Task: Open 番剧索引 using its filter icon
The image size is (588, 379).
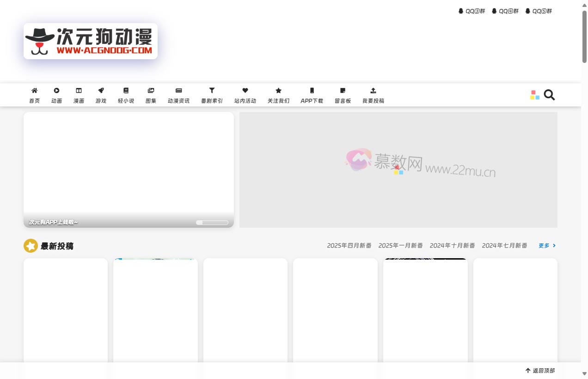Action: click(x=212, y=91)
